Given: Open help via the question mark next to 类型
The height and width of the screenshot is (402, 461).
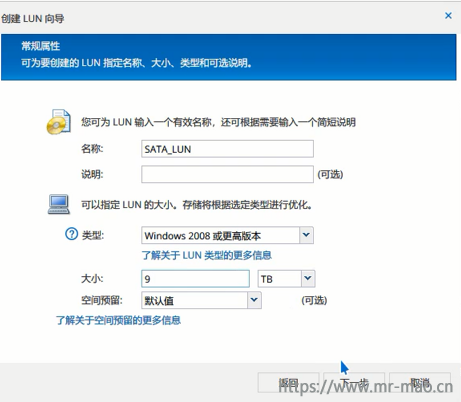Looking at the screenshot, I should [71, 234].
